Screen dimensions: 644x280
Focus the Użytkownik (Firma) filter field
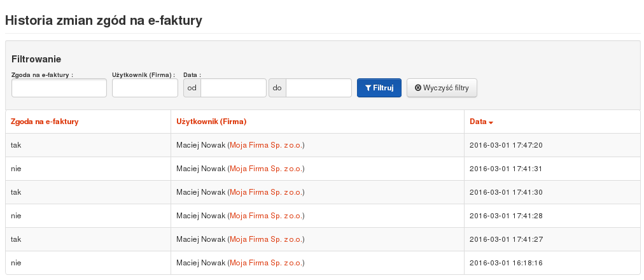tap(145, 88)
